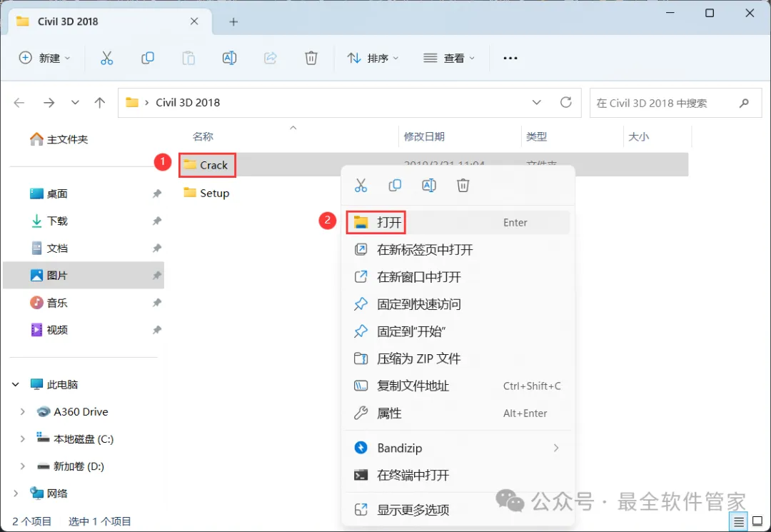Switch to details view in the status bar

739,521
